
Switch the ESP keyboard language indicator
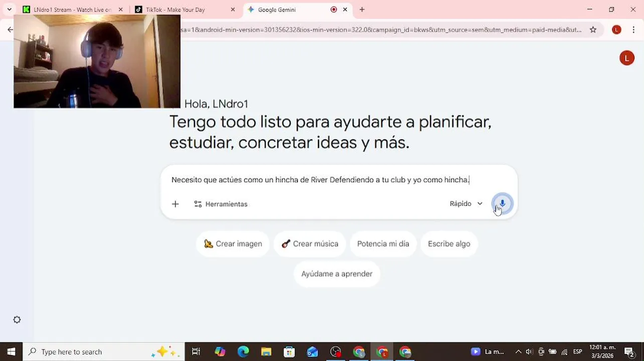click(578, 351)
